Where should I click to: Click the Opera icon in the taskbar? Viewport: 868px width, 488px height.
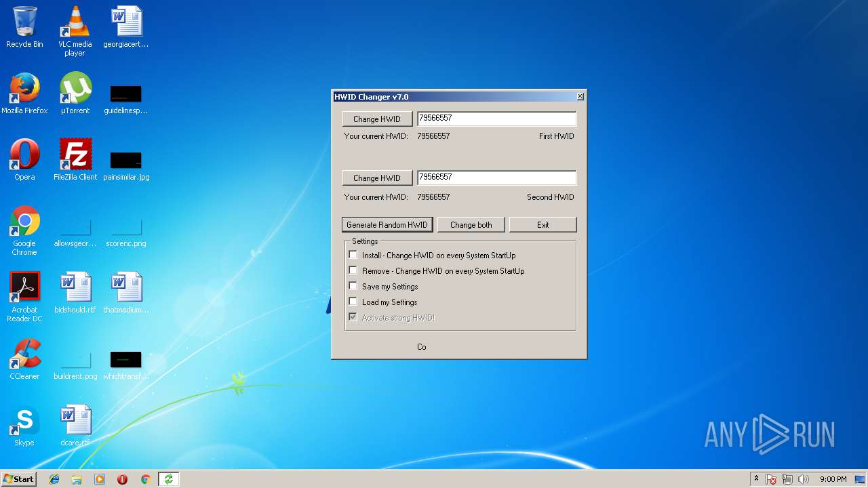click(122, 479)
